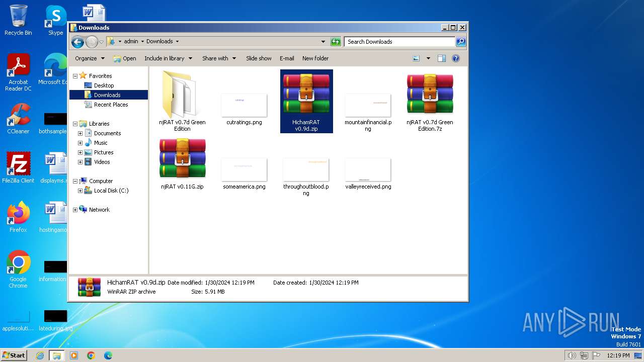Expand Local Disk (C:)
The image size is (644, 362).
pyautogui.click(x=80, y=191)
